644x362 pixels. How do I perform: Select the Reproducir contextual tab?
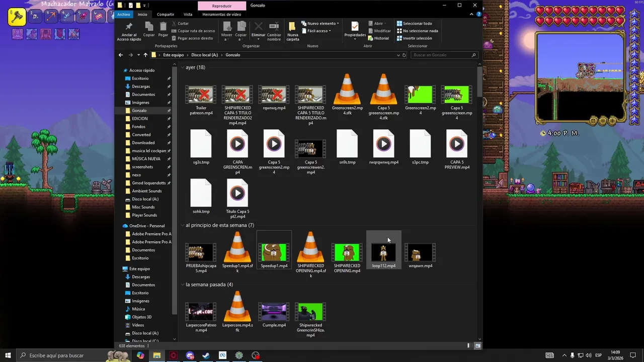(x=222, y=6)
